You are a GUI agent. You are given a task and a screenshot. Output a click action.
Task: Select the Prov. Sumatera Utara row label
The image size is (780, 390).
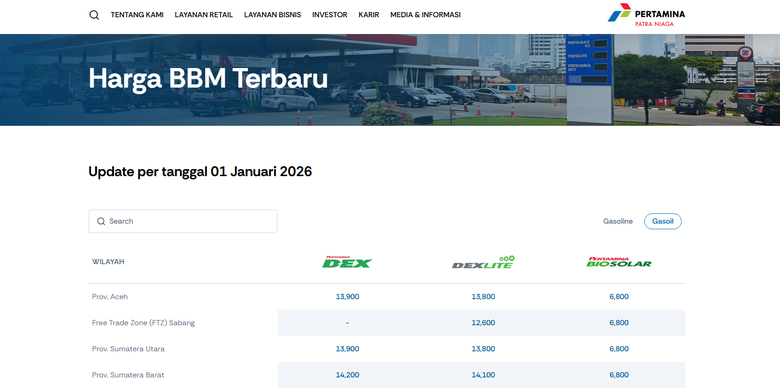[x=128, y=349]
